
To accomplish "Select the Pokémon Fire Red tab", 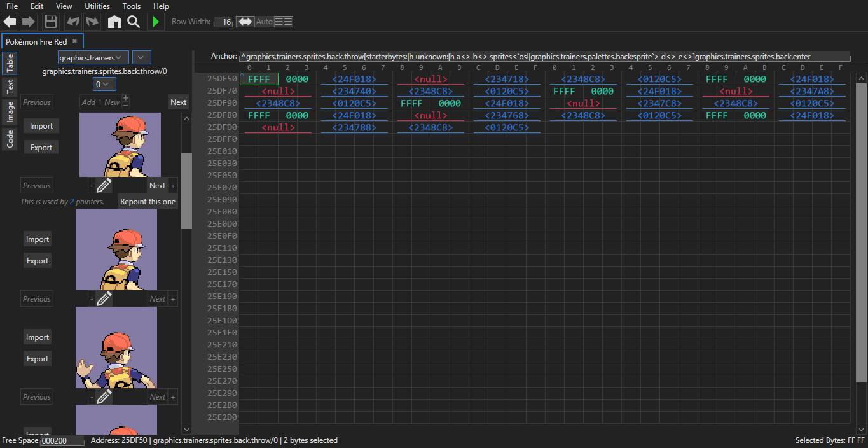I will pos(38,41).
